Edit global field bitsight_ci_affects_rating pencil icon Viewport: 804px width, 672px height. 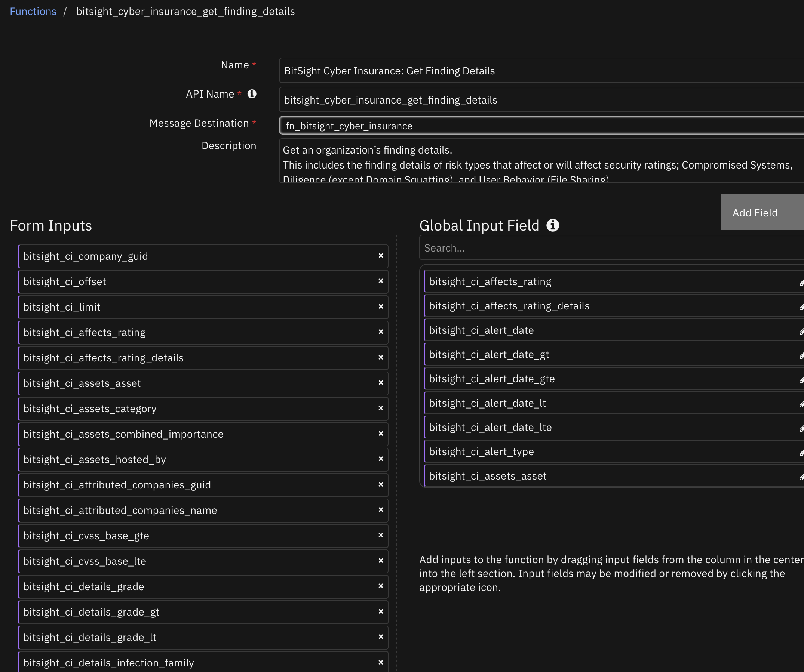tap(801, 283)
